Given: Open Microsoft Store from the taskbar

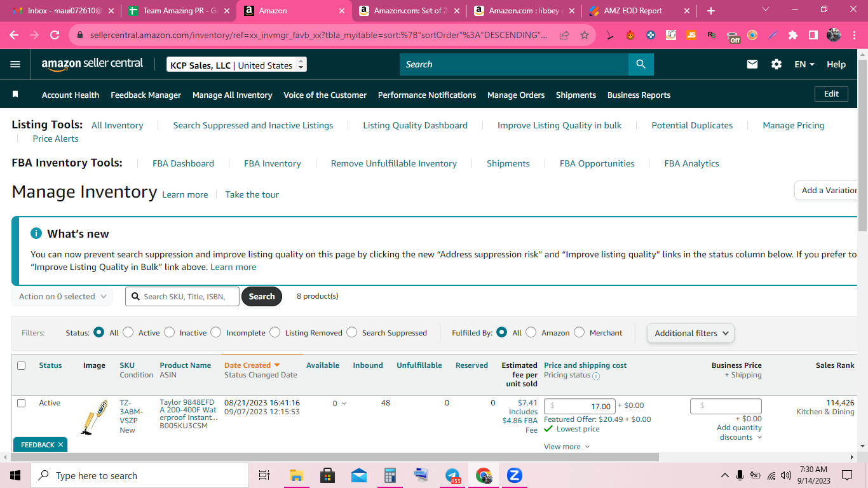Looking at the screenshot, I should coord(327,475).
